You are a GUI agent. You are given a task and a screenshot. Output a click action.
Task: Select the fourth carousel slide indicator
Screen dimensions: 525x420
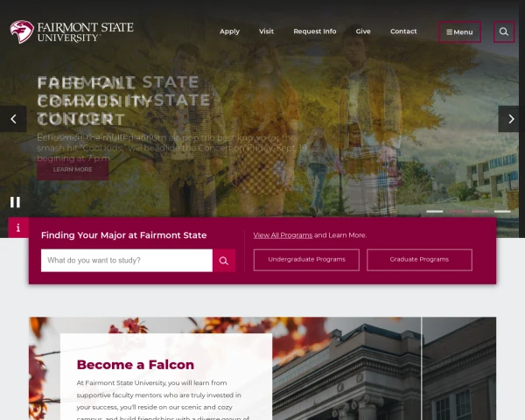click(x=502, y=212)
